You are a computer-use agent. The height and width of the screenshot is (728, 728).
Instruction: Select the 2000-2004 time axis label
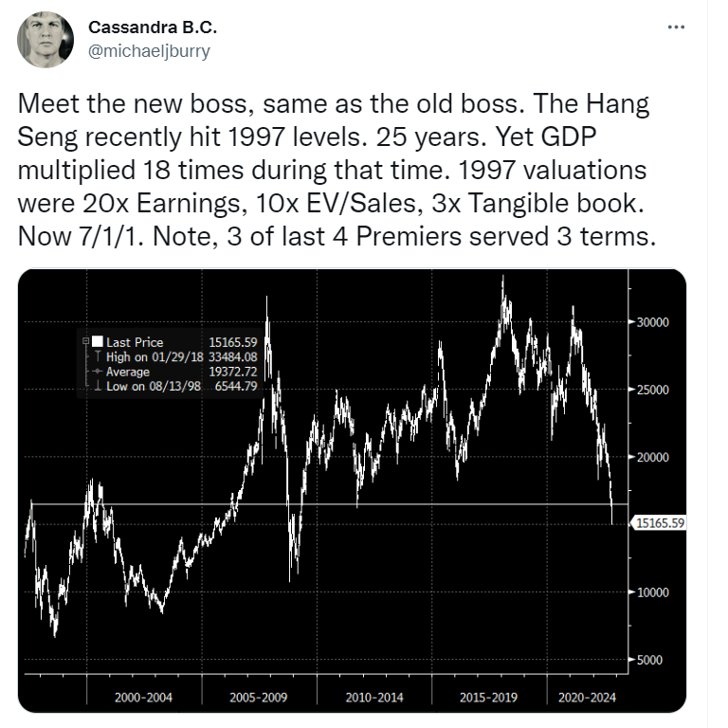(x=142, y=696)
